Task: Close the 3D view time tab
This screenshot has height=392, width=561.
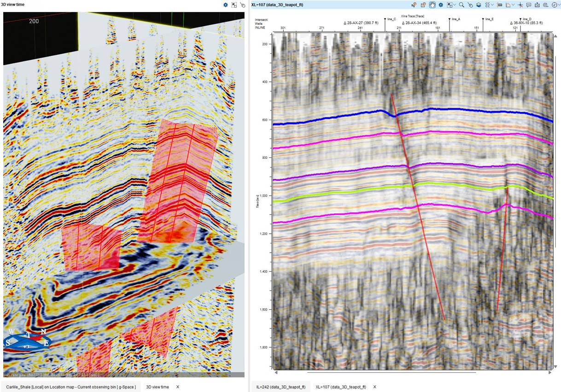Action: click(178, 387)
